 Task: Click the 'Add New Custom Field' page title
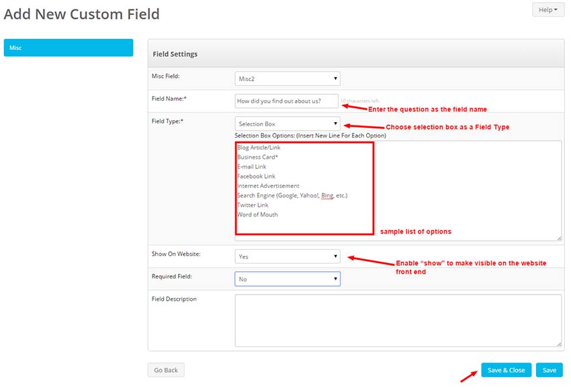81,14
